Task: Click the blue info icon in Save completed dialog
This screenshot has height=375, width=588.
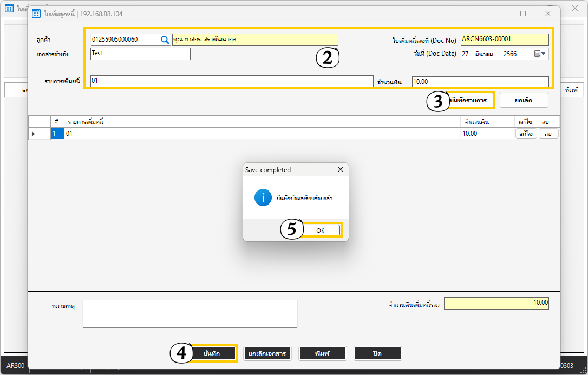Action: point(263,198)
